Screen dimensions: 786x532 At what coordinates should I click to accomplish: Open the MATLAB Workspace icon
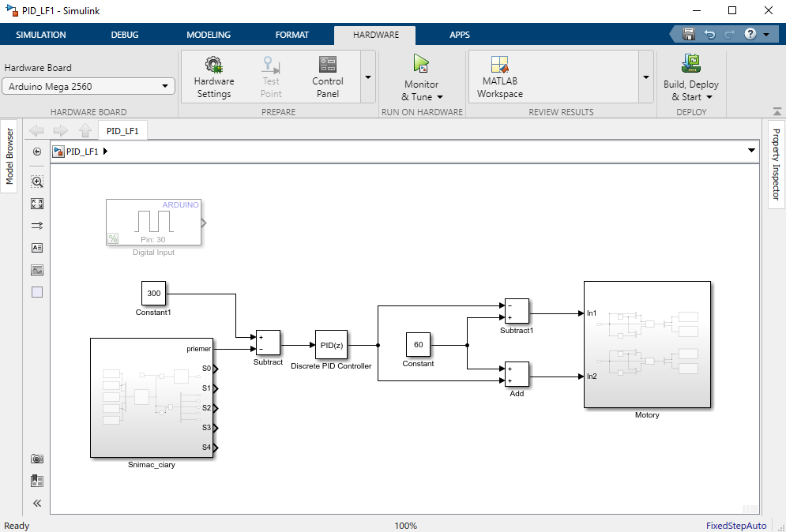coord(499,65)
